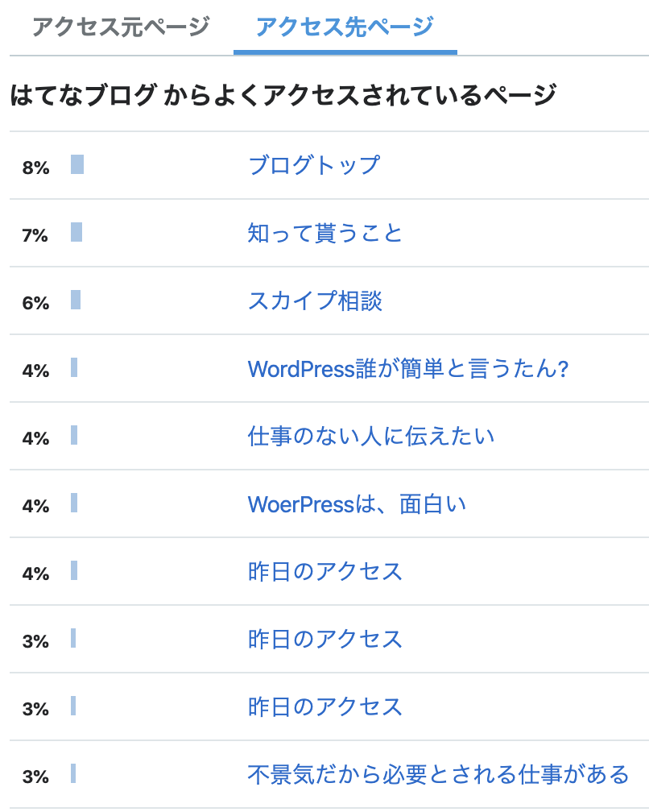This screenshot has width=649, height=812.
Task: Switch to the アクセス元ページ tab
Action: [121, 27]
